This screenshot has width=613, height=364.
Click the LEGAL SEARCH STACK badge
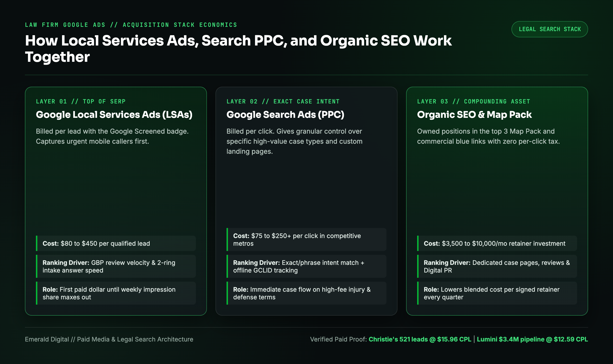click(x=550, y=29)
